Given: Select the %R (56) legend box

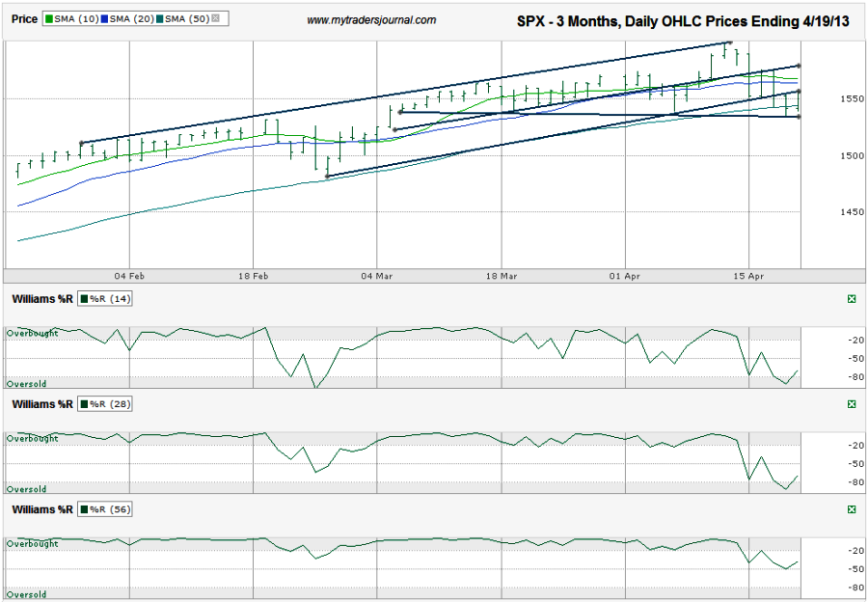Looking at the screenshot, I should (x=104, y=509).
